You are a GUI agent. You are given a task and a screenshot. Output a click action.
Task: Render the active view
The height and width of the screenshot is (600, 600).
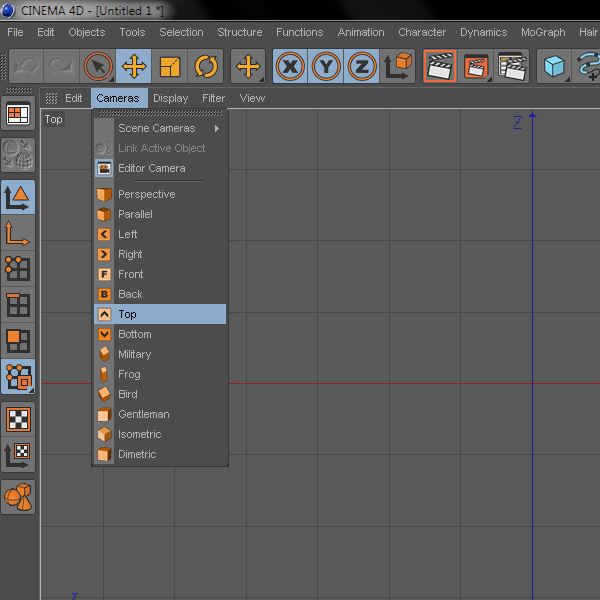tap(440, 66)
